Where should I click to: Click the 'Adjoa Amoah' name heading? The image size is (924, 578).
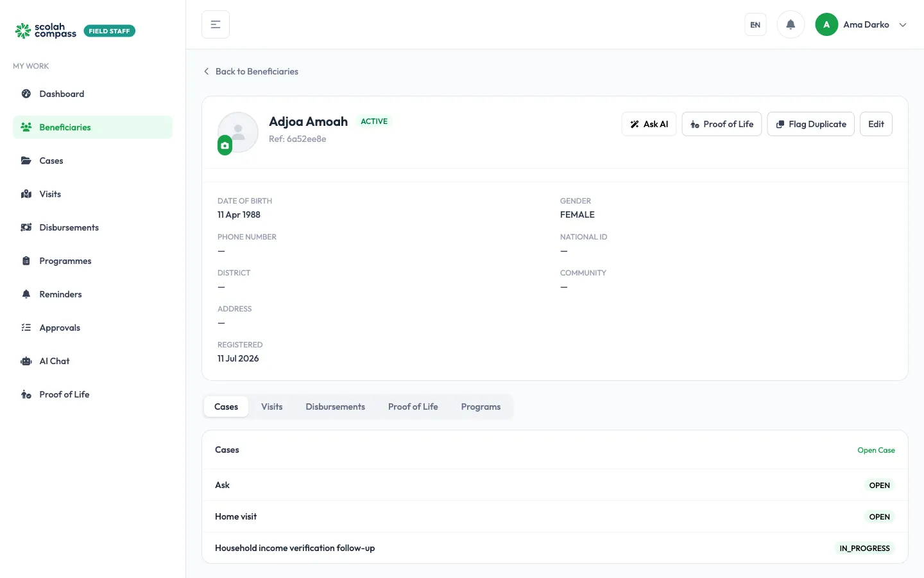click(x=308, y=121)
